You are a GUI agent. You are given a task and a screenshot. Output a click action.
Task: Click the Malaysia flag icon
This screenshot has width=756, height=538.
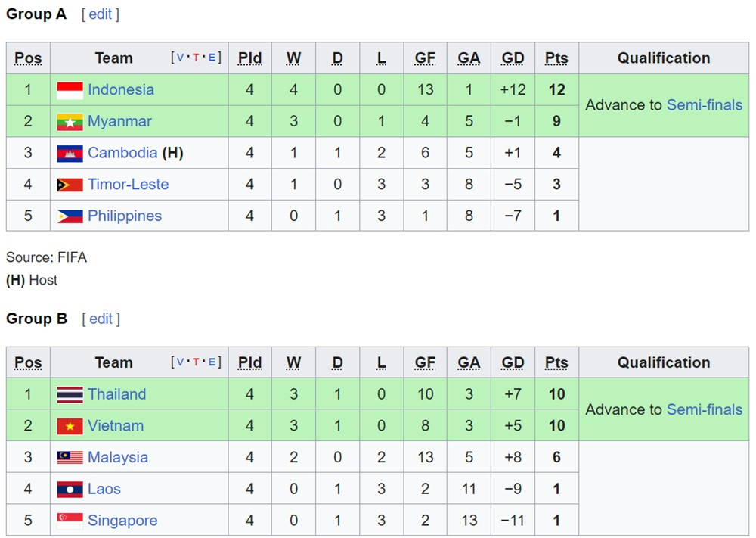pos(70,458)
